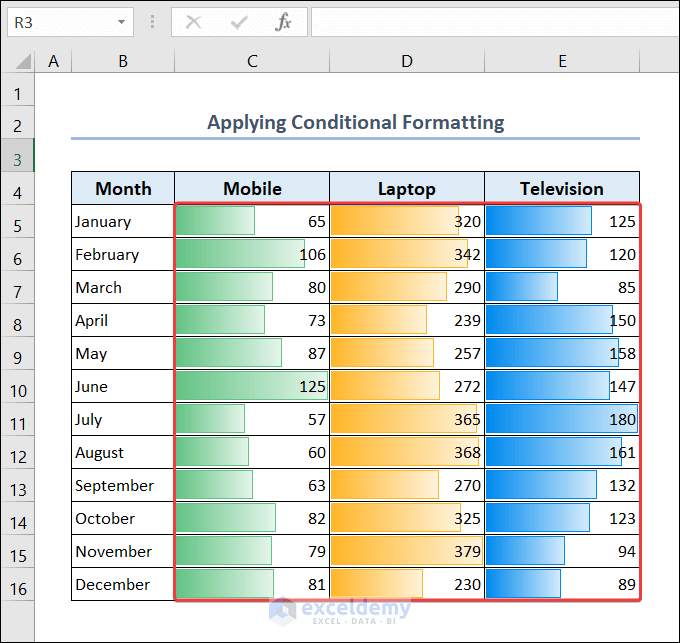Click the Insert Function fx icon
This screenshot has width=680, height=643.
click(x=283, y=22)
